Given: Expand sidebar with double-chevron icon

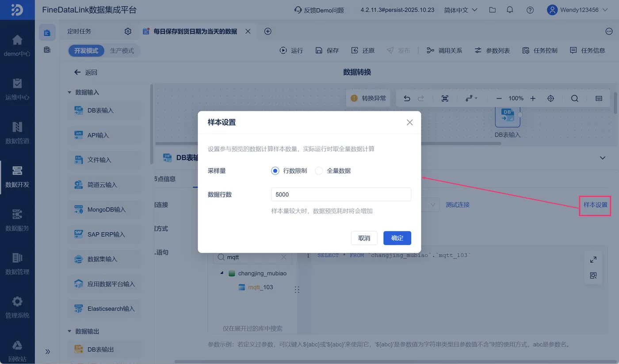Looking at the screenshot, I should pyautogui.click(x=48, y=352).
